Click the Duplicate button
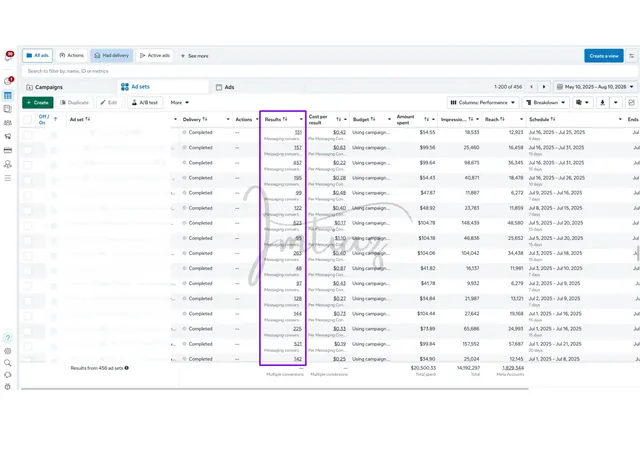The width and height of the screenshot is (640, 452). pyautogui.click(x=74, y=102)
